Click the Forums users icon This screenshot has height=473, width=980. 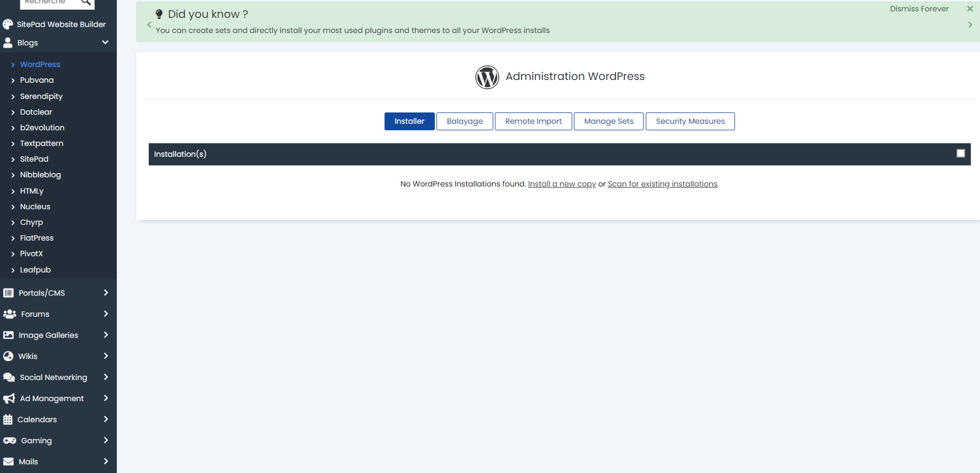click(9, 314)
